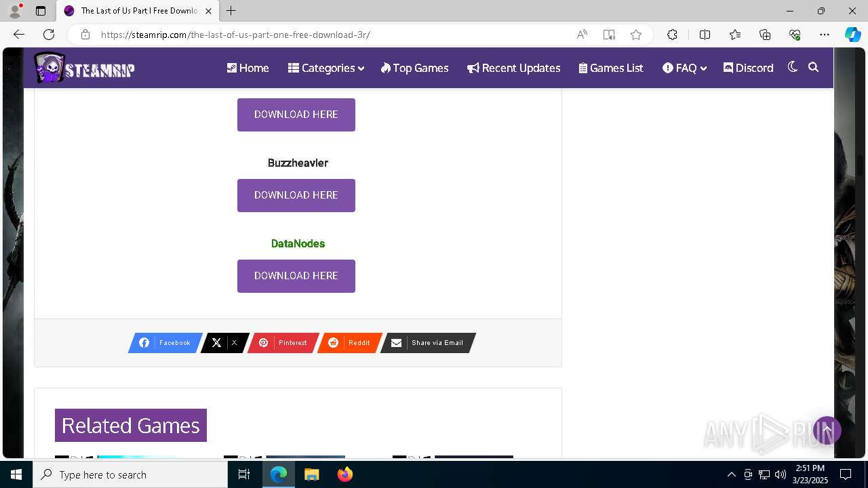Show hidden system tray icons
Viewport: 868px width, 488px height.
pos(731,474)
